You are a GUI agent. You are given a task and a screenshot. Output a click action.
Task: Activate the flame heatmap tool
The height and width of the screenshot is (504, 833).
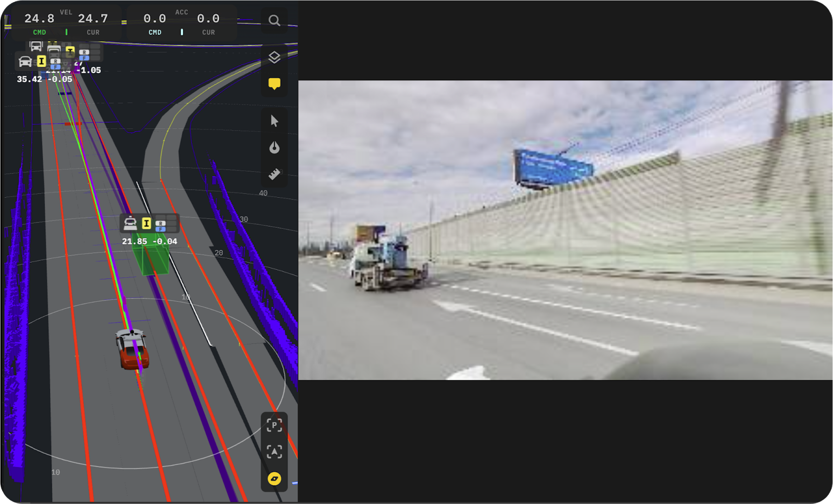[274, 148]
